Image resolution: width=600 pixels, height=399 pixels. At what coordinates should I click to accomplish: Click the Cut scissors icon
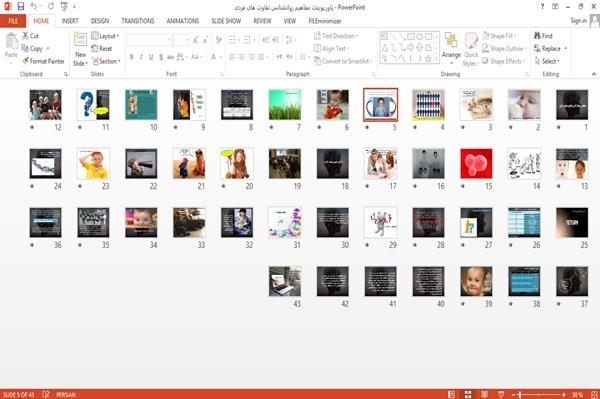point(25,36)
